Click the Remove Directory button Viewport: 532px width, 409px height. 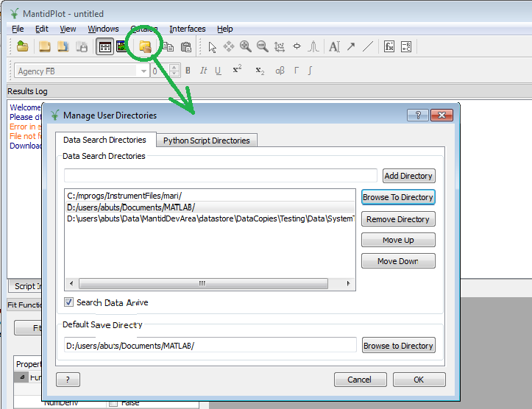point(398,219)
